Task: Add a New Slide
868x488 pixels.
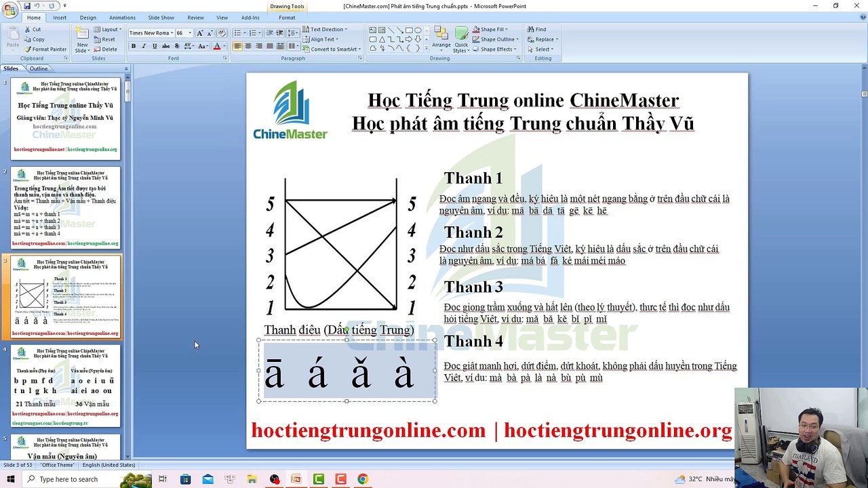Action: (82, 40)
